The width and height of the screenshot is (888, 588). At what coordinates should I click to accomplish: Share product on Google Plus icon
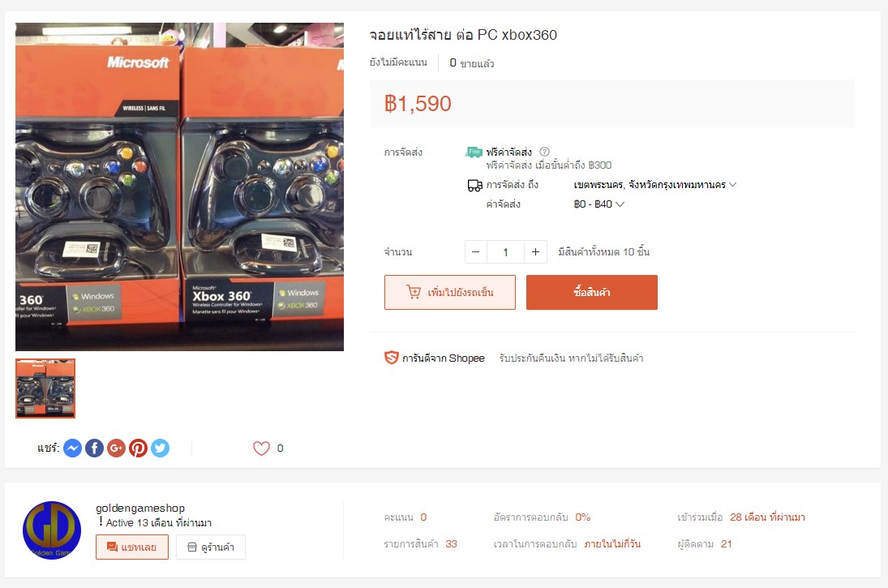(x=116, y=448)
